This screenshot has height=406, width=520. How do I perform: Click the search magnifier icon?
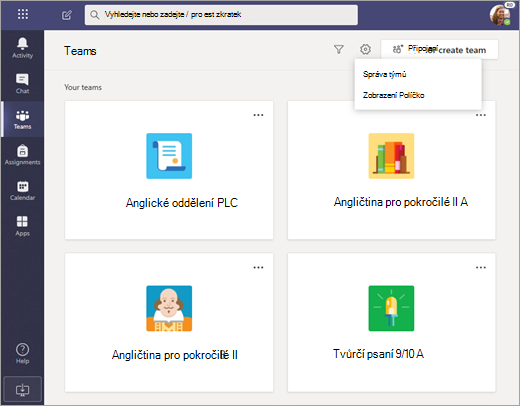coord(95,15)
